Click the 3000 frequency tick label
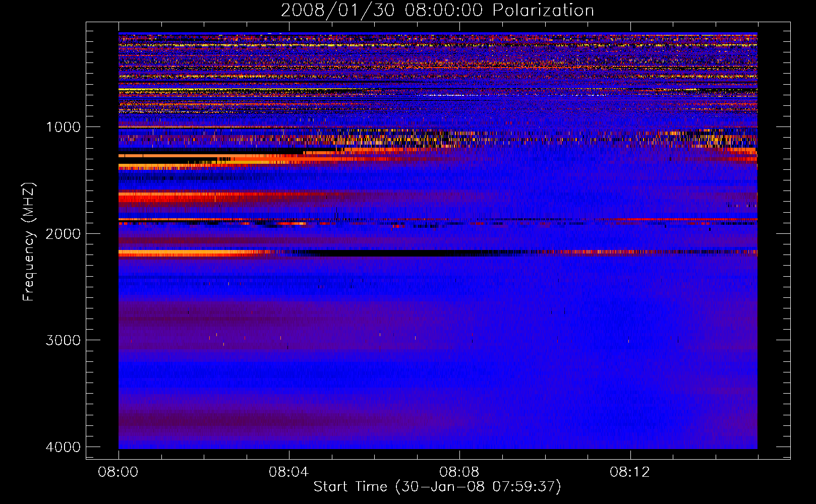The width and height of the screenshot is (816, 504). 64,340
